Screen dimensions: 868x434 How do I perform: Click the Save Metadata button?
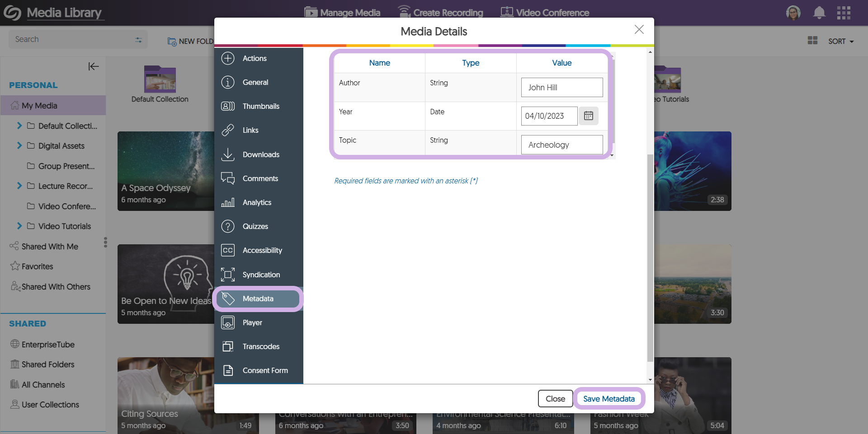coord(609,399)
